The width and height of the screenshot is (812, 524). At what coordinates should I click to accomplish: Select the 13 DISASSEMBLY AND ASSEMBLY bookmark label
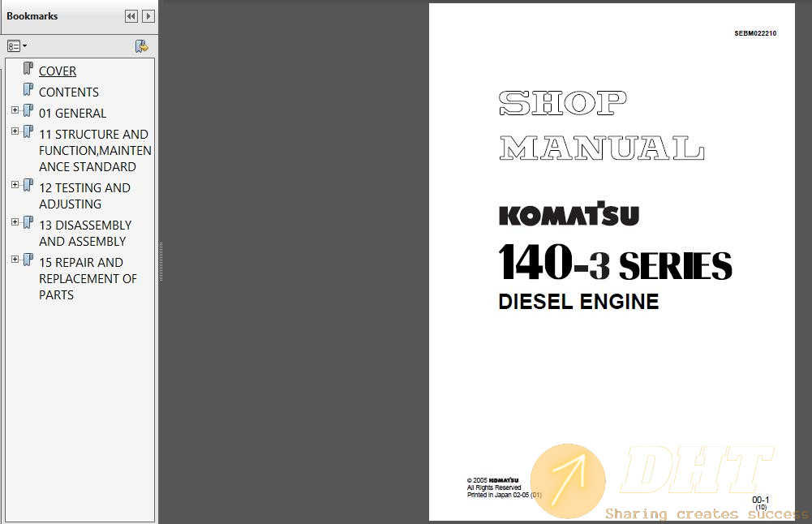tap(84, 233)
